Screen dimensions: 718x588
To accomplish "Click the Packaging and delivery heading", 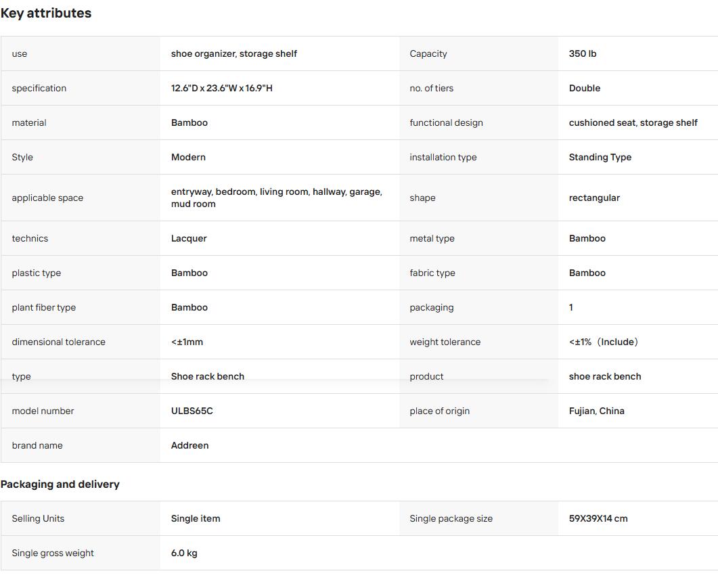I will pyautogui.click(x=60, y=484).
